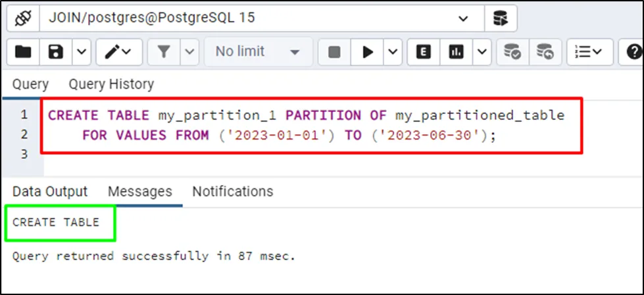This screenshot has height=295, width=644.
Task: Click the Commit database icon
Action: pos(512,52)
